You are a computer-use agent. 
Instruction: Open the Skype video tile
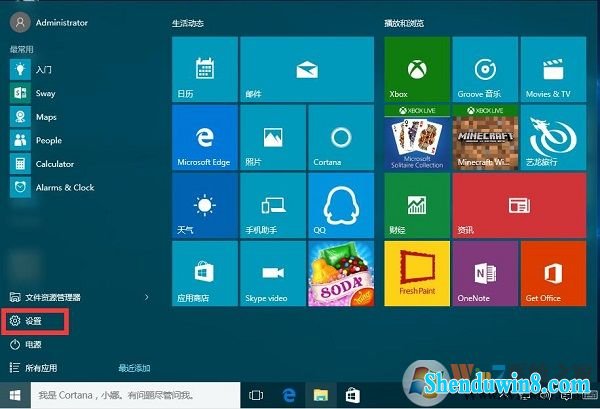(x=273, y=274)
